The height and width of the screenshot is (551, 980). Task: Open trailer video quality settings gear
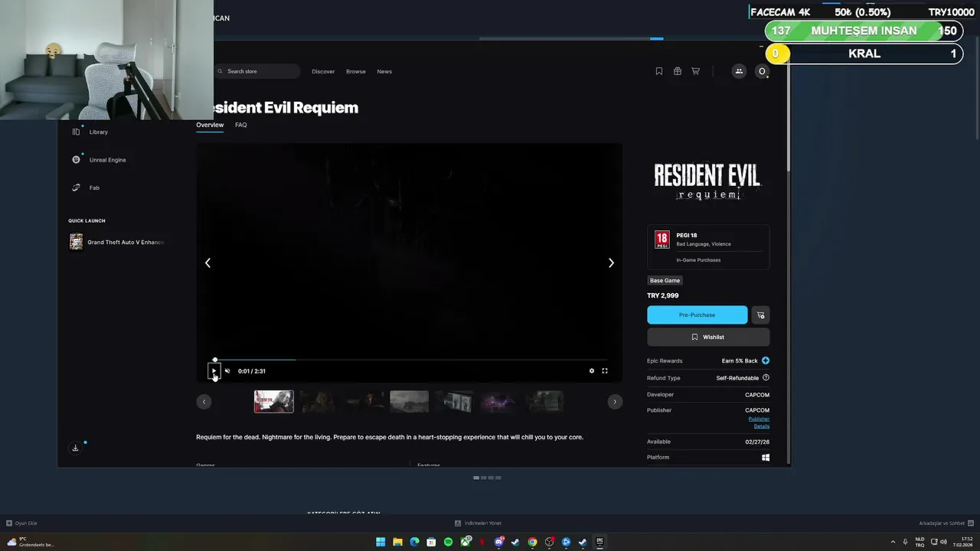coord(591,371)
